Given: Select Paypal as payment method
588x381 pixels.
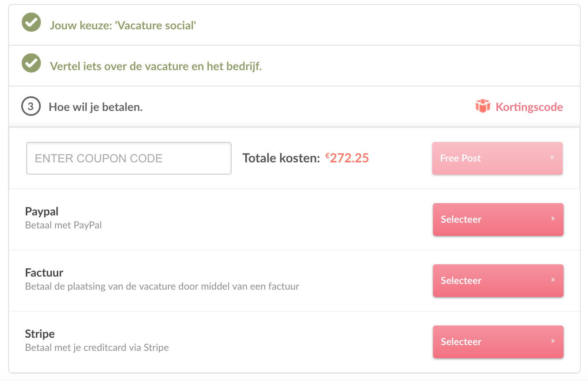Looking at the screenshot, I should coord(498,219).
